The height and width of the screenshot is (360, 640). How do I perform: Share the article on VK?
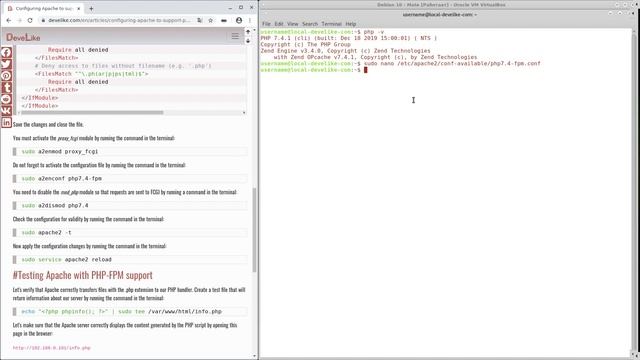click(6, 111)
